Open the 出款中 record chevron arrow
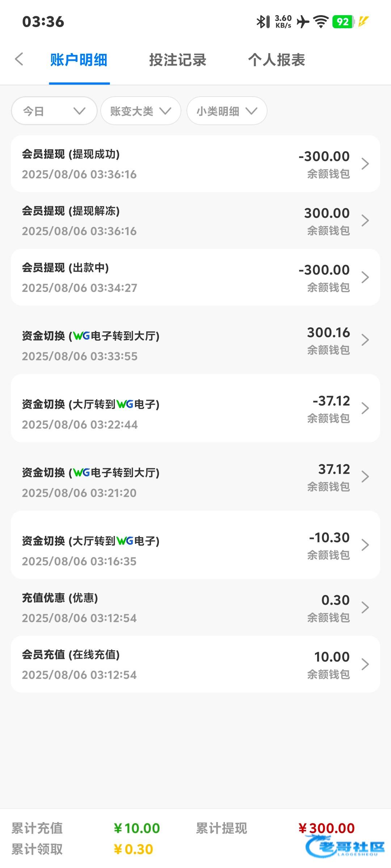The width and height of the screenshot is (391, 868). click(x=365, y=277)
